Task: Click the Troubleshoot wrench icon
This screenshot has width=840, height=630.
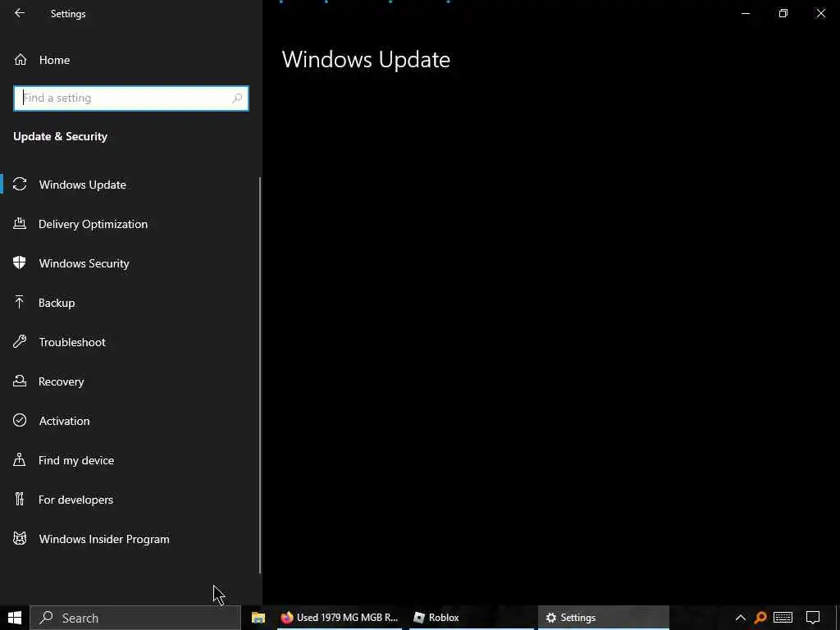Action: click(20, 342)
